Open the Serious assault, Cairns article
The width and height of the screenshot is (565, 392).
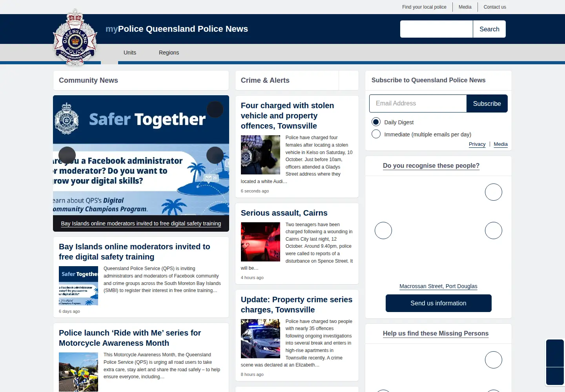pyautogui.click(x=284, y=213)
